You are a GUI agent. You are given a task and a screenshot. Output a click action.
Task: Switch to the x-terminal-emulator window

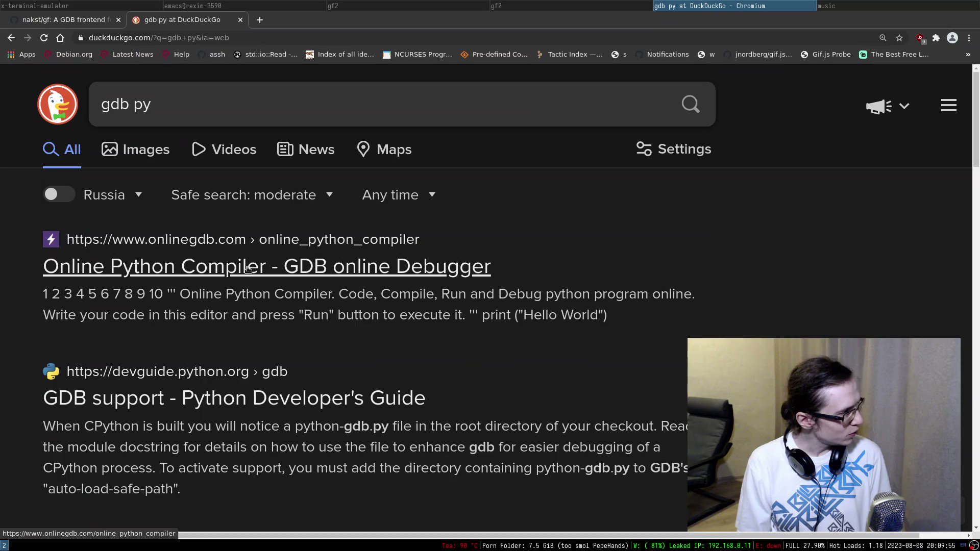(x=81, y=6)
